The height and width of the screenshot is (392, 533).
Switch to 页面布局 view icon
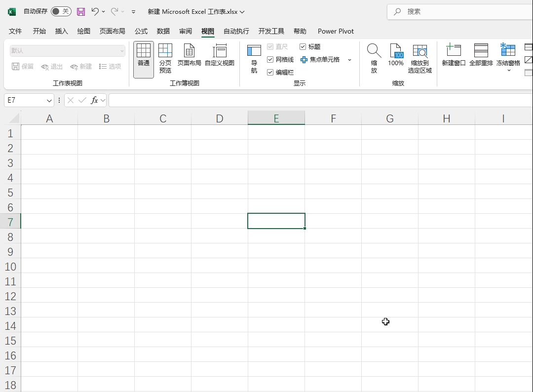click(190, 55)
